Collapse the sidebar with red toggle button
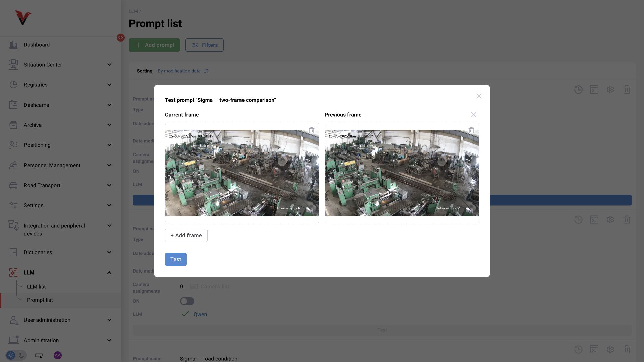The width and height of the screenshot is (644, 362). pyautogui.click(x=121, y=38)
